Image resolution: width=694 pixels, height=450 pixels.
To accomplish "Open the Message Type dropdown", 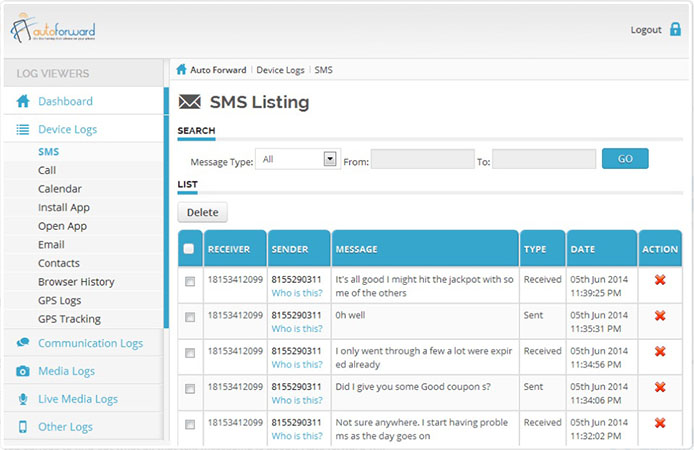I will point(298,159).
